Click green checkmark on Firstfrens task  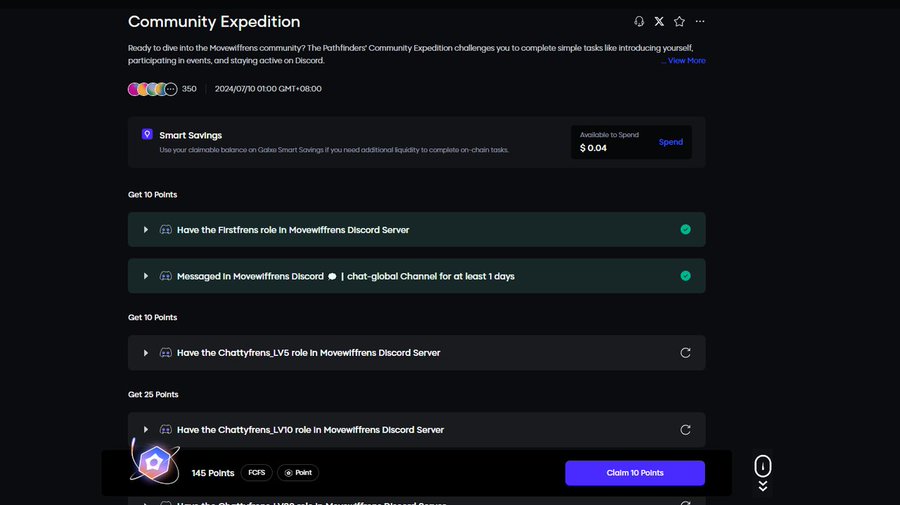tap(685, 230)
